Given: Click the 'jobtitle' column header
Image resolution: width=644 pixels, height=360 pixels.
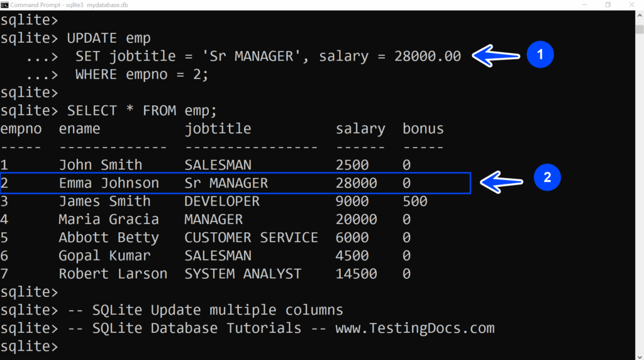Looking at the screenshot, I should pyautogui.click(x=218, y=129).
